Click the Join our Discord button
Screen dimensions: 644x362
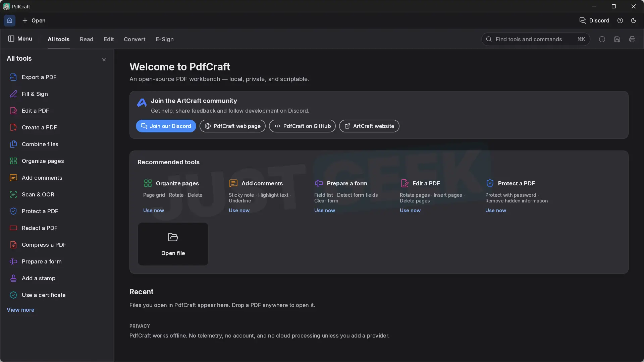click(x=166, y=126)
